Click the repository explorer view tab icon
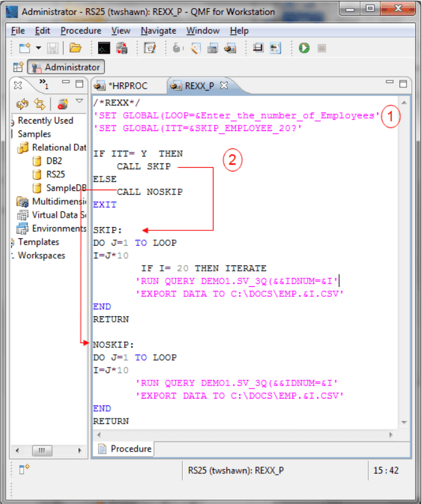 click(x=18, y=85)
